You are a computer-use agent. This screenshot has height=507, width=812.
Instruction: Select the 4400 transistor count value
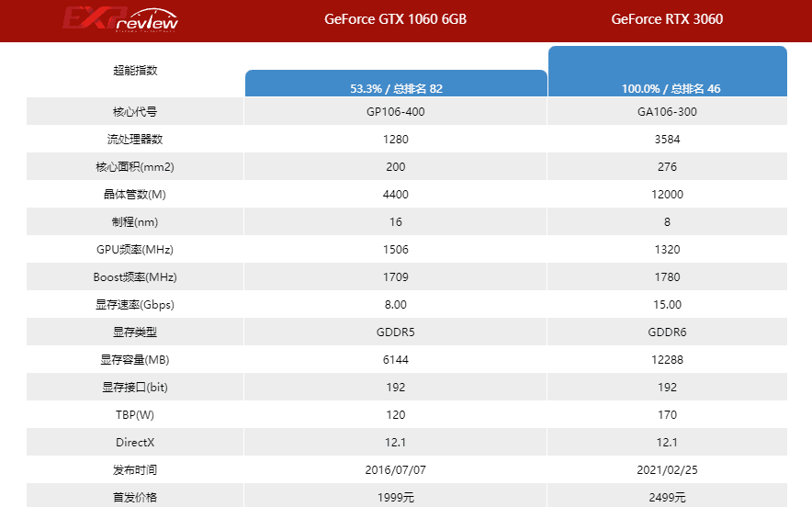(x=396, y=194)
